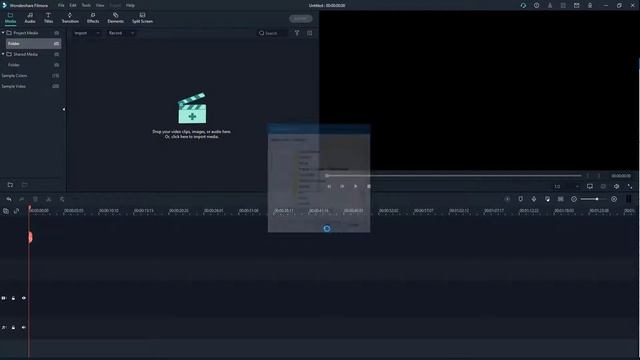Open the File menu
Image resolution: width=640 pixels, height=360 pixels.
[x=61, y=5]
